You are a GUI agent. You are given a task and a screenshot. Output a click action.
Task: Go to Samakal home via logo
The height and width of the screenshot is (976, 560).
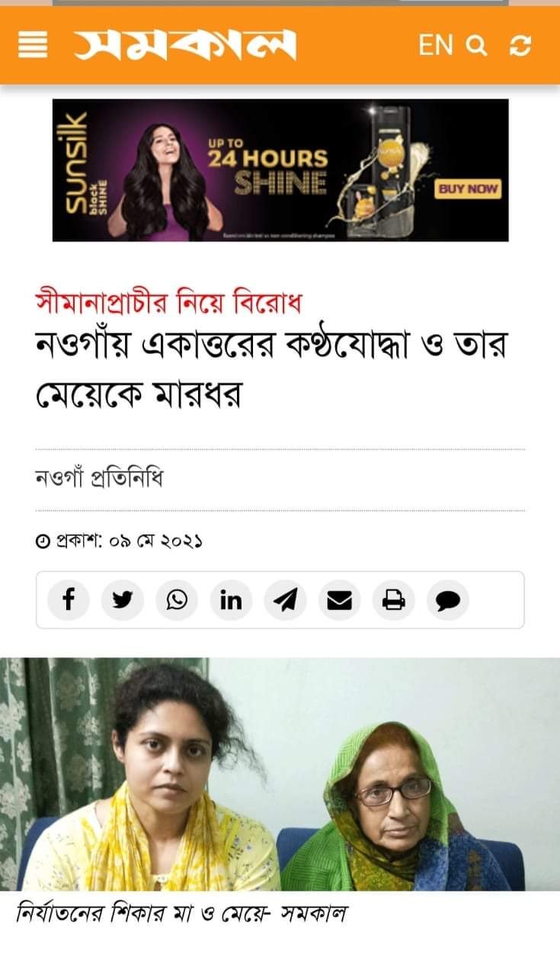(x=184, y=46)
